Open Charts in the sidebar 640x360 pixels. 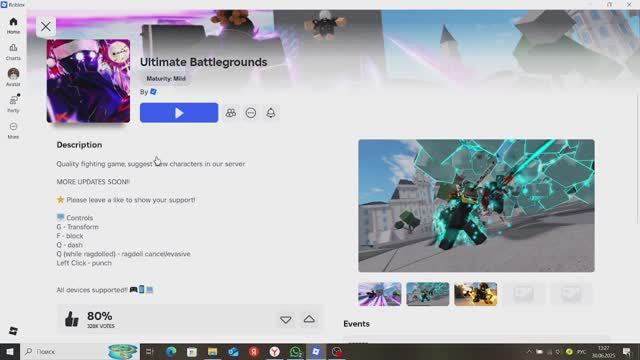13,52
